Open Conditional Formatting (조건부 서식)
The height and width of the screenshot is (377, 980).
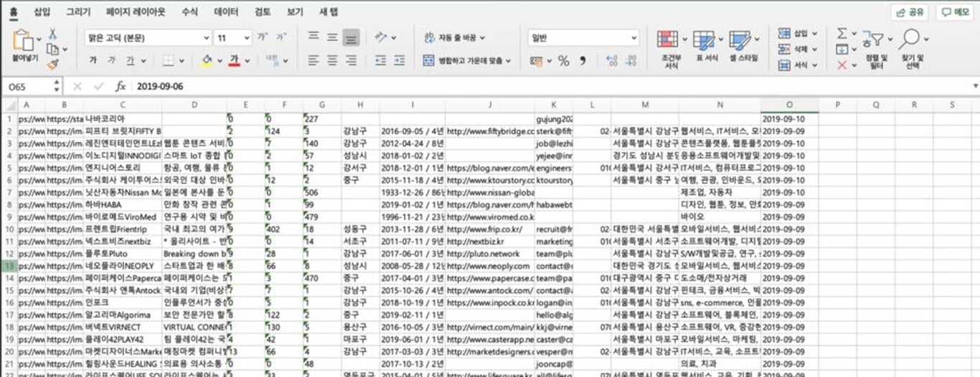(x=671, y=49)
